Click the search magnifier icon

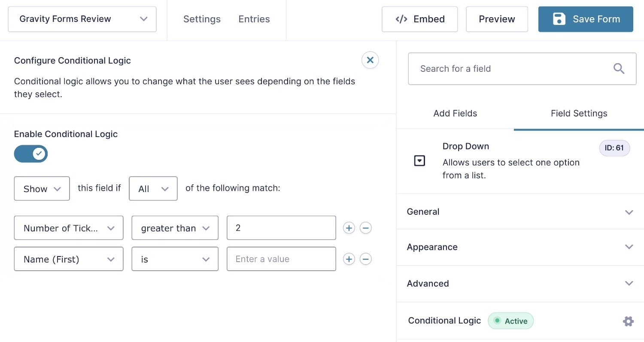tap(619, 69)
